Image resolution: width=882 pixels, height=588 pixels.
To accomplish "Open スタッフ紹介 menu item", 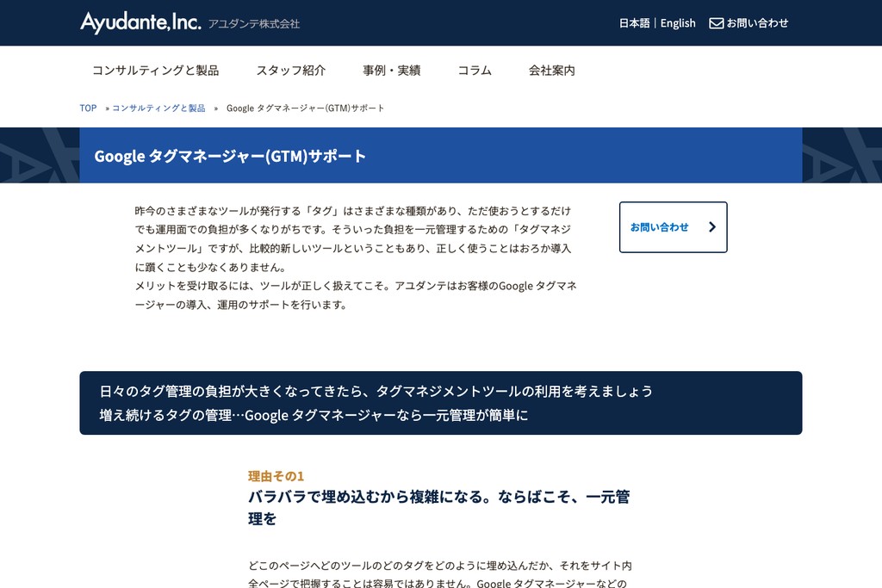I will click(291, 71).
